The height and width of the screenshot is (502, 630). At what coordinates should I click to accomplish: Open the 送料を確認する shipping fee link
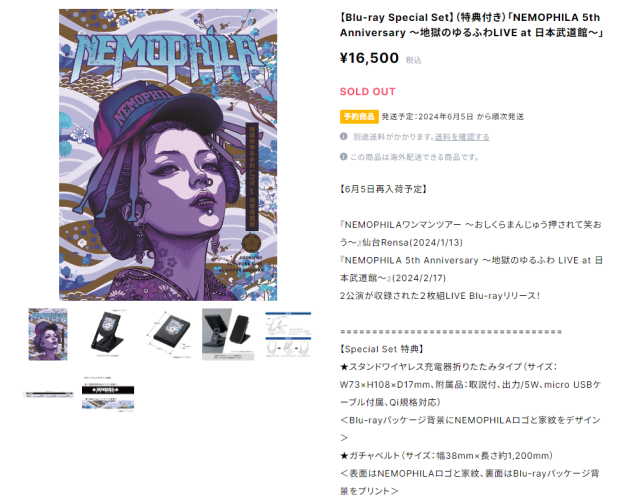[462, 137]
